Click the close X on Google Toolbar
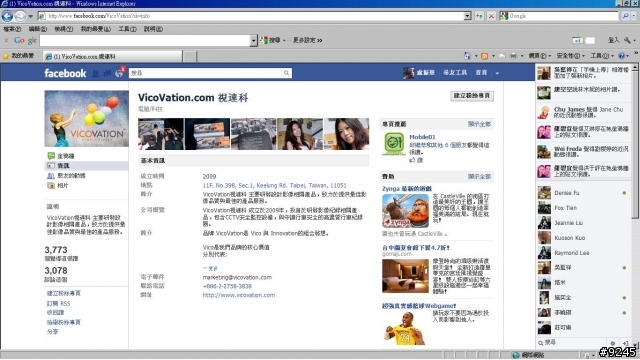 tap(6, 40)
